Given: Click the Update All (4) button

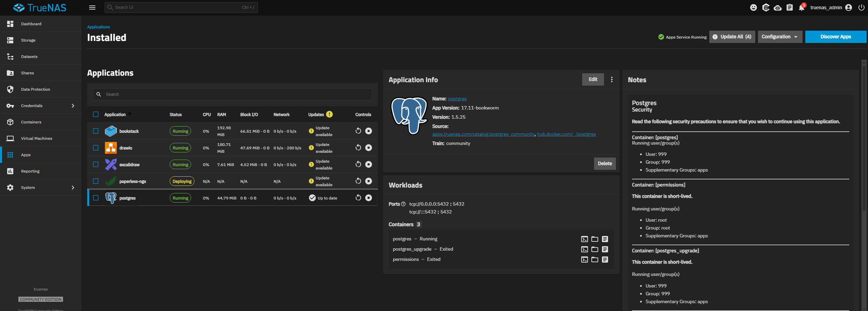Looking at the screenshot, I should tap(732, 37).
